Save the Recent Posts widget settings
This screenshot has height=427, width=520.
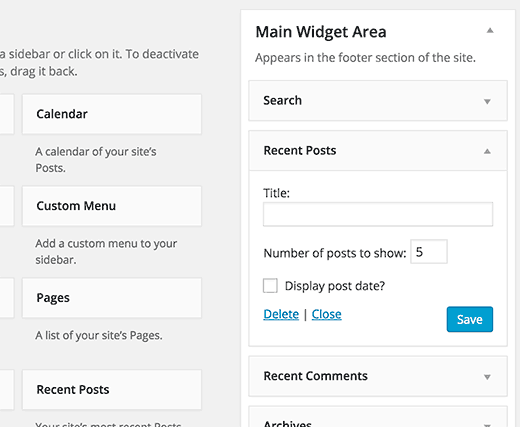tap(470, 319)
